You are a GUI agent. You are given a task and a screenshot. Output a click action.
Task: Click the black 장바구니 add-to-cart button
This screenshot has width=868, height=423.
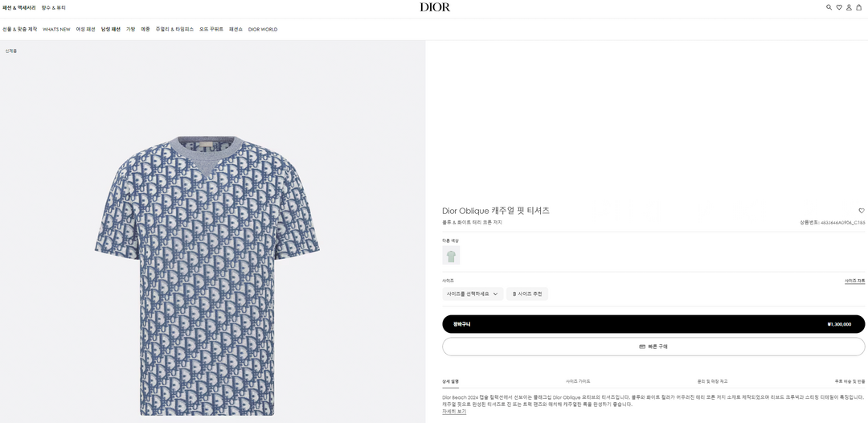click(653, 324)
